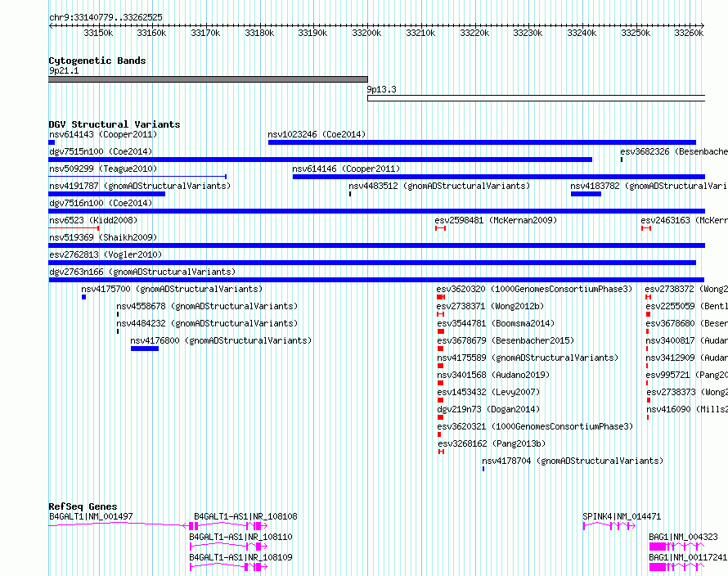
Task: Open variant esv3544781 (Boomsma2014)
Action: coord(496,323)
